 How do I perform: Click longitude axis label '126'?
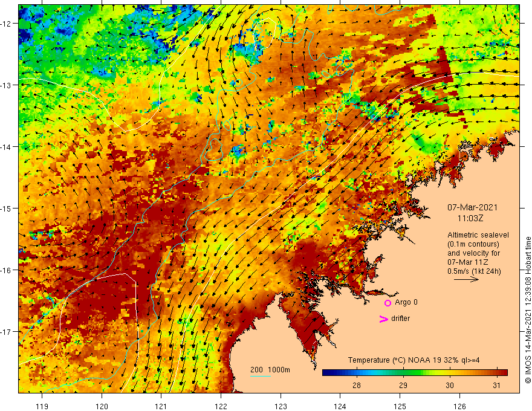[x=459, y=406]
